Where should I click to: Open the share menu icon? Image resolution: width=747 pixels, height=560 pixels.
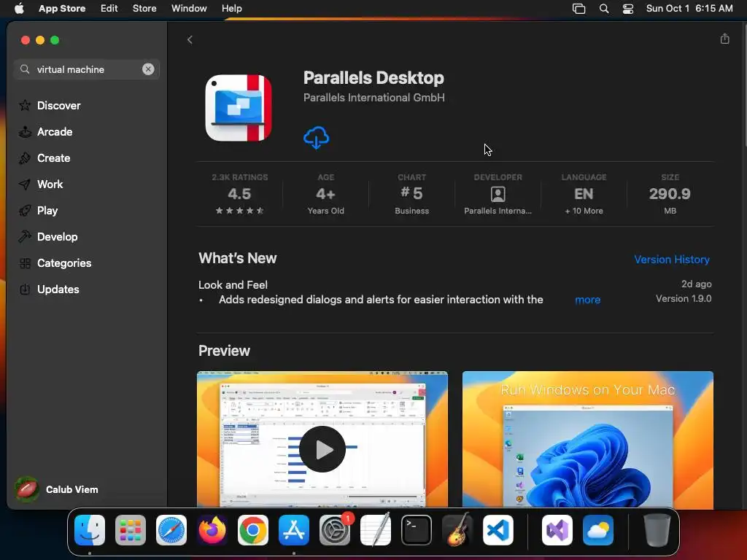(x=724, y=39)
